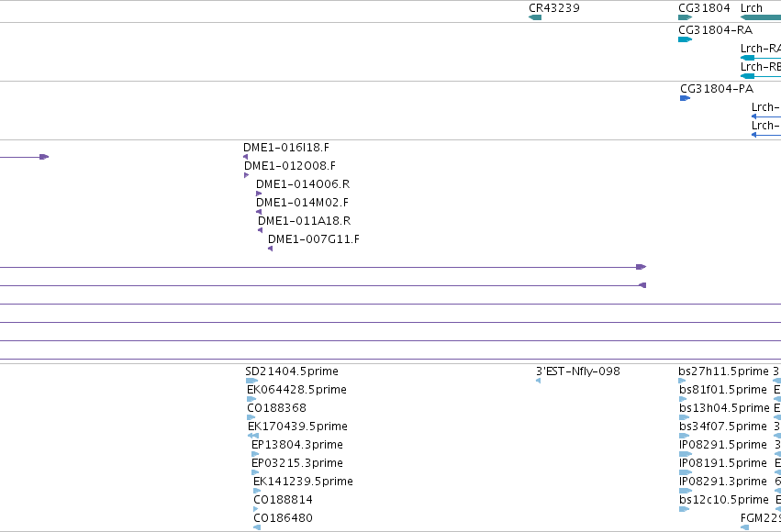Click the Lrch gene label
This screenshot has width=781, height=532.
click(x=751, y=8)
